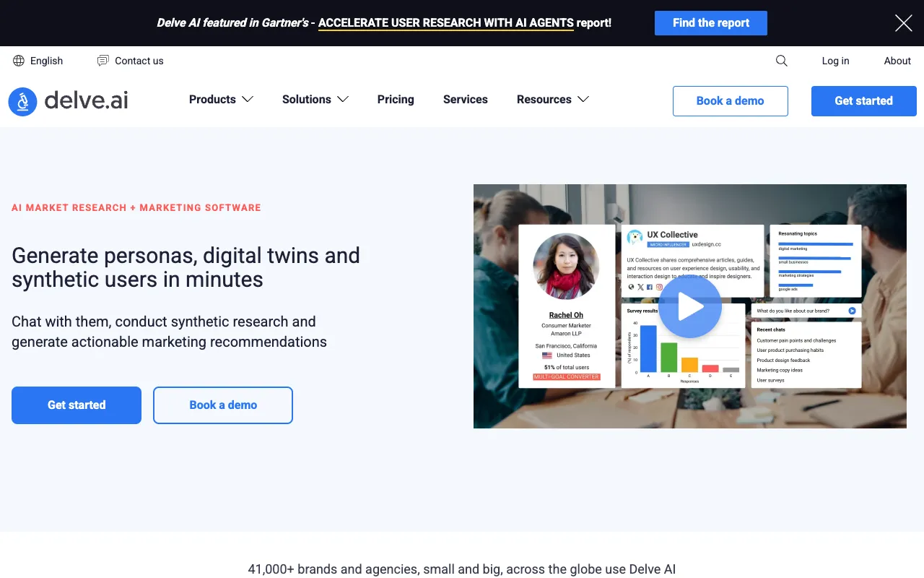Click the Find the report button
924x578 pixels.
(x=710, y=23)
